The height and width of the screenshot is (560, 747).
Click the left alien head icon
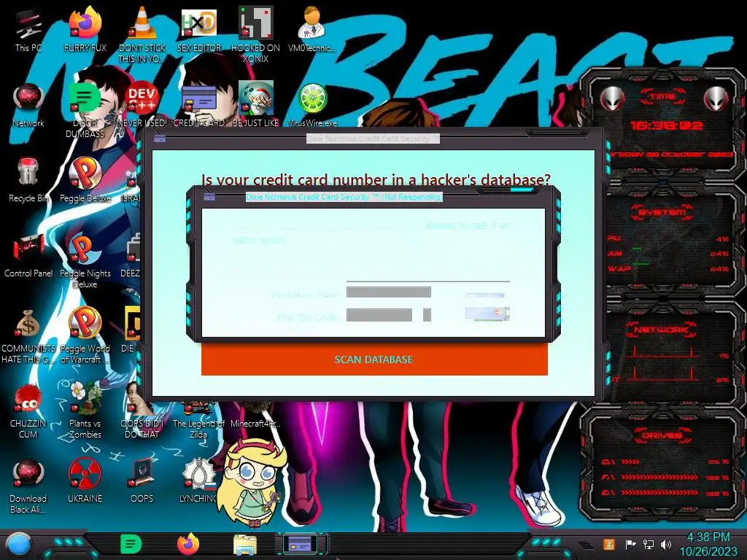[612, 99]
